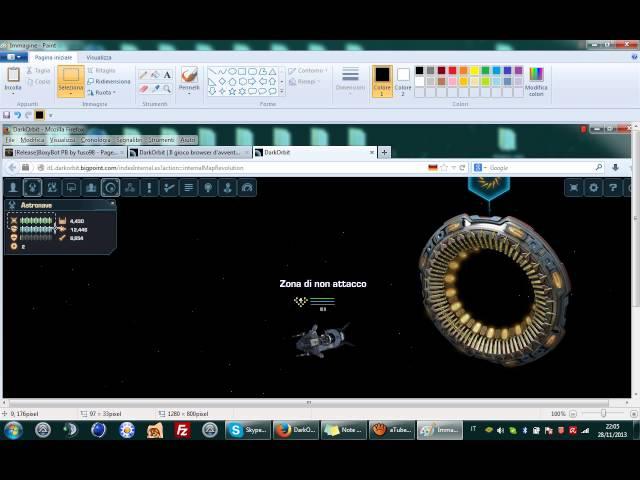Open the Cronologia menu in Firefox
Viewport: 640px width, 480px height.
tap(96, 140)
